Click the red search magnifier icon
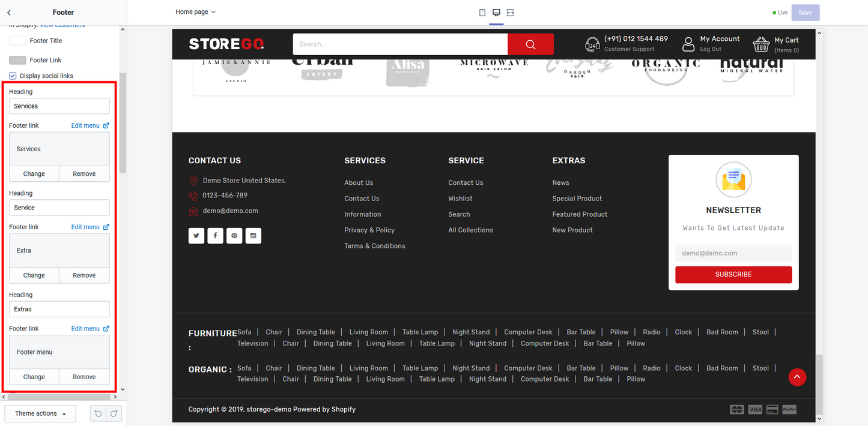The image size is (868, 426). [530, 44]
